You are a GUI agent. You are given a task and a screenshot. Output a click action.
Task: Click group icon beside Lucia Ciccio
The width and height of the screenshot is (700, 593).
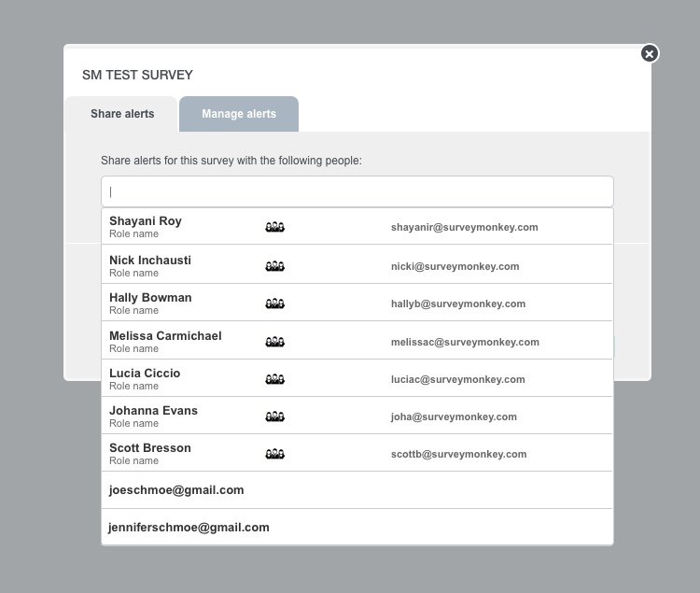click(275, 379)
